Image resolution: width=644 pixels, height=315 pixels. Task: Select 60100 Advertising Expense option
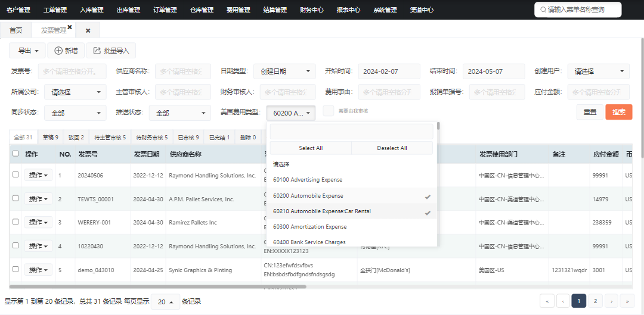tap(352, 180)
